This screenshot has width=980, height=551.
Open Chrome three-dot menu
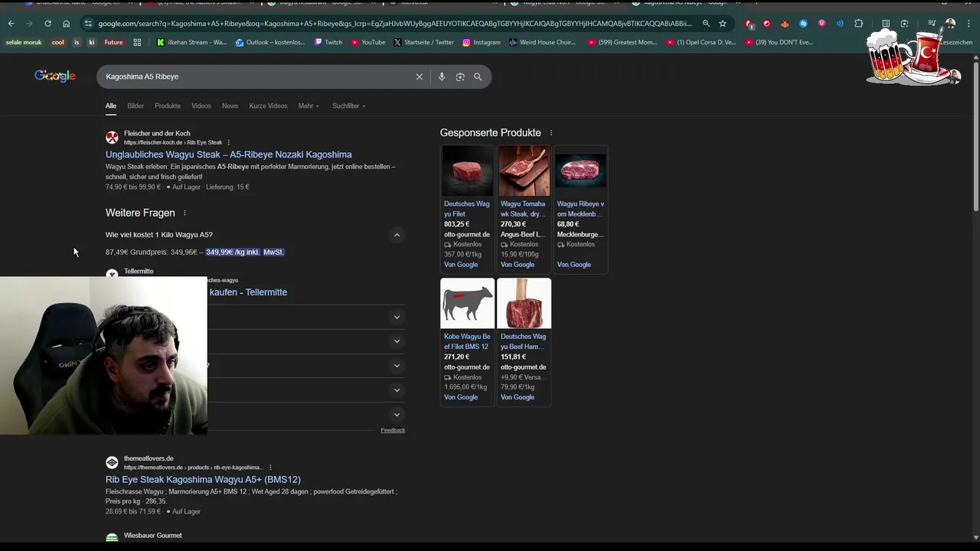(969, 24)
